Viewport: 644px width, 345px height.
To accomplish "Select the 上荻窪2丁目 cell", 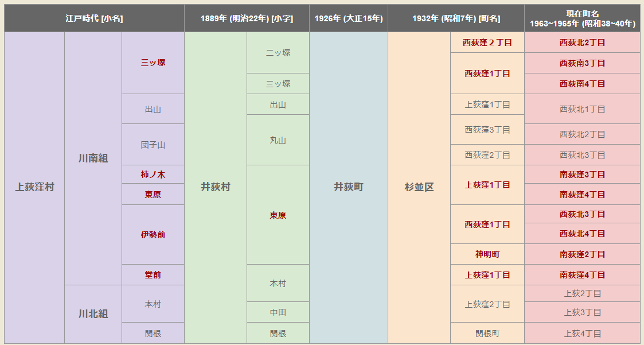I will pyautogui.click(x=487, y=304).
